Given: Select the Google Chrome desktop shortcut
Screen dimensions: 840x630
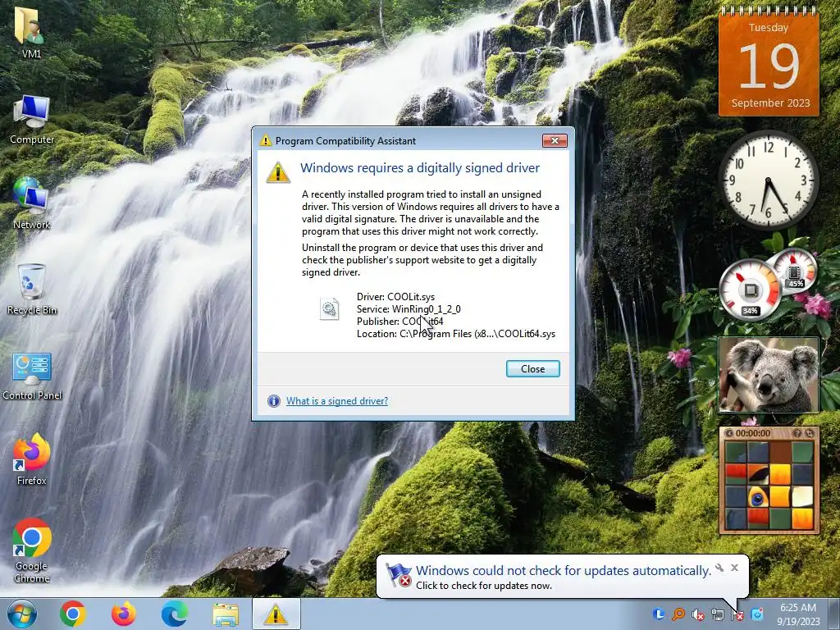Looking at the screenshot, I should pos(32,550).
